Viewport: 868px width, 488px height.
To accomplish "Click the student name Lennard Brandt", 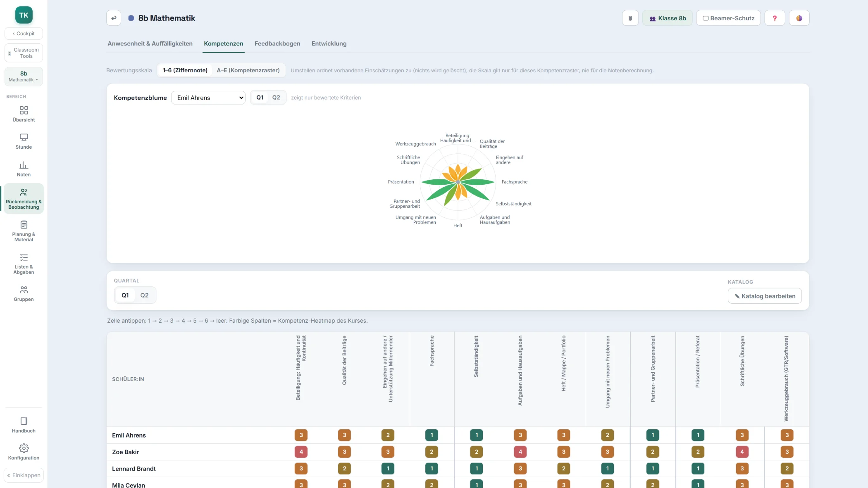I will pyautogui.click(x=134, y=469).
